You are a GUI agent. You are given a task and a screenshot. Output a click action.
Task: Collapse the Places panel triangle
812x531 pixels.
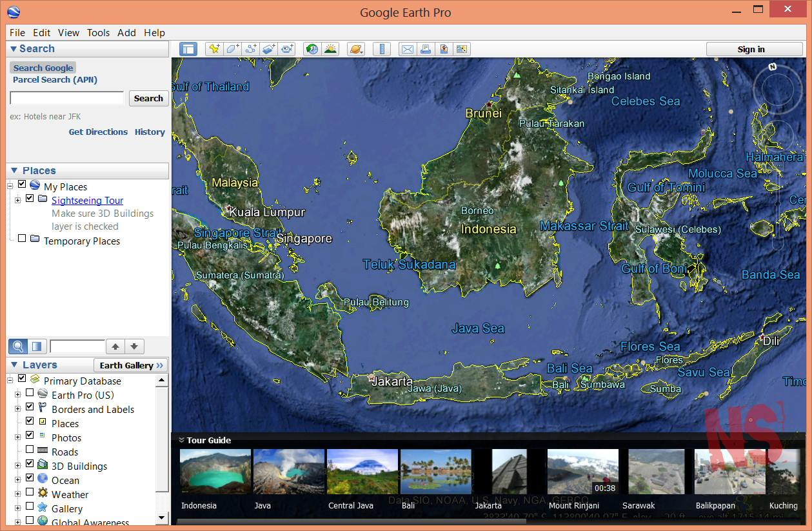pyautogui.click(x=14, y=170)
